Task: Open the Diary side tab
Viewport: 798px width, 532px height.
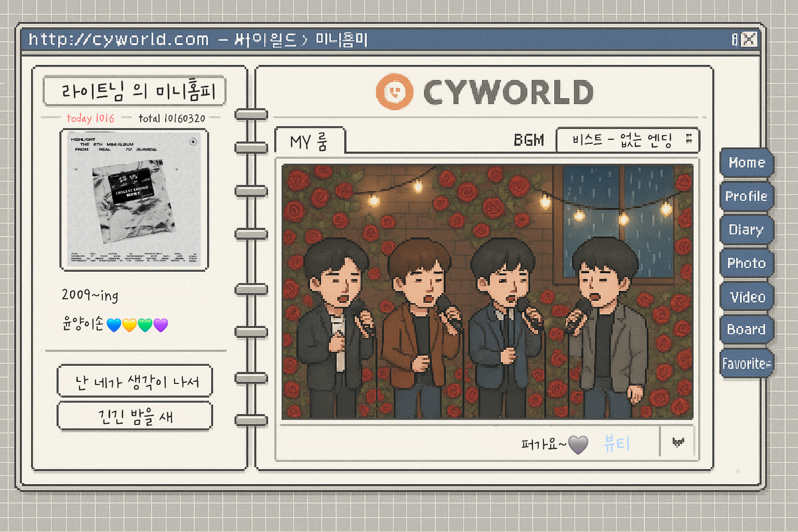Action: point(747,230)
